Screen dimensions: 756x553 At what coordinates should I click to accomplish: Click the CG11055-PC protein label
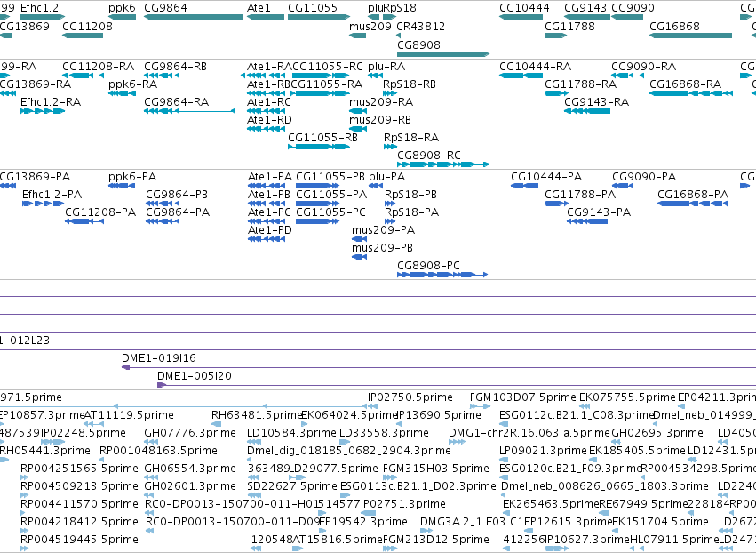330,212
